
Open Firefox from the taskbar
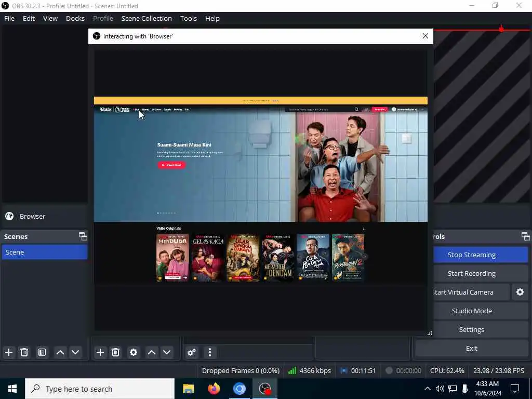tap(214, 389)
